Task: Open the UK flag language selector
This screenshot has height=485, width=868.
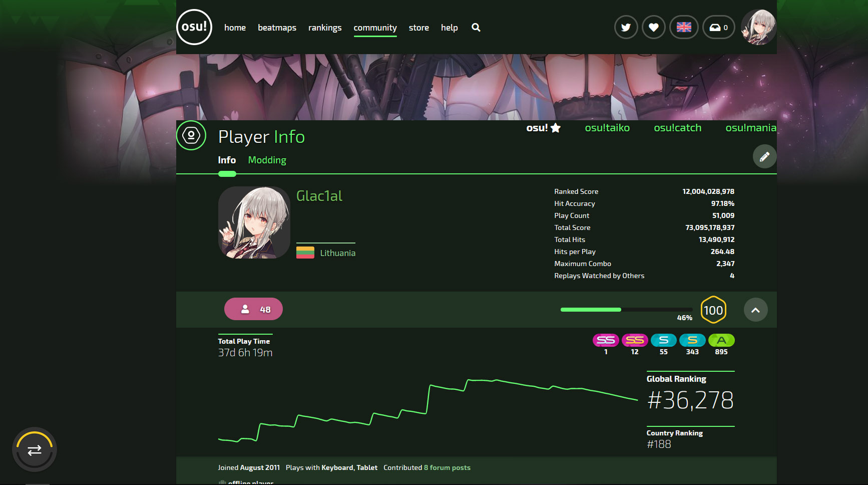Action: point(684,27)
